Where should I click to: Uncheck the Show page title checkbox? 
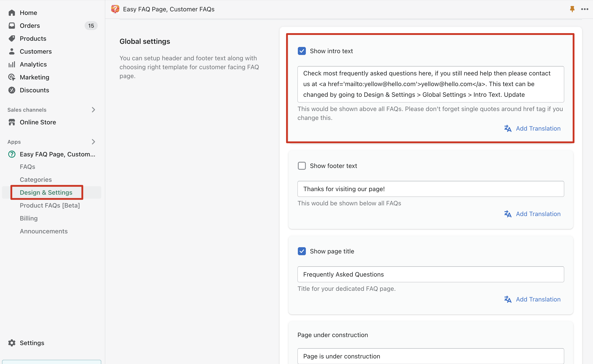(x=302, y=251)
